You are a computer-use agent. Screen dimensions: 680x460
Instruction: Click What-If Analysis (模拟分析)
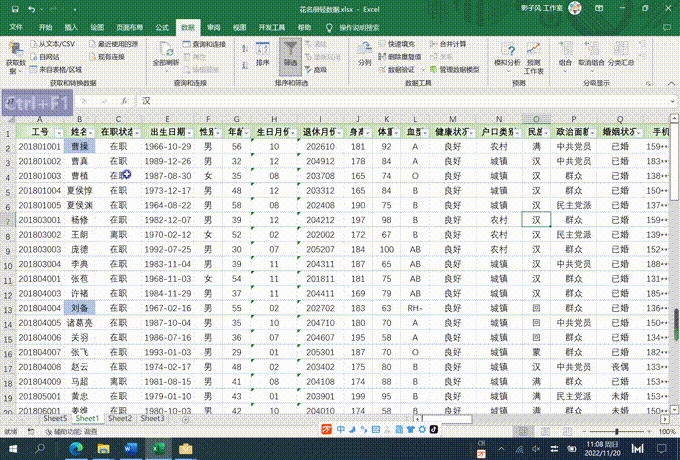[x=507, y=57]
